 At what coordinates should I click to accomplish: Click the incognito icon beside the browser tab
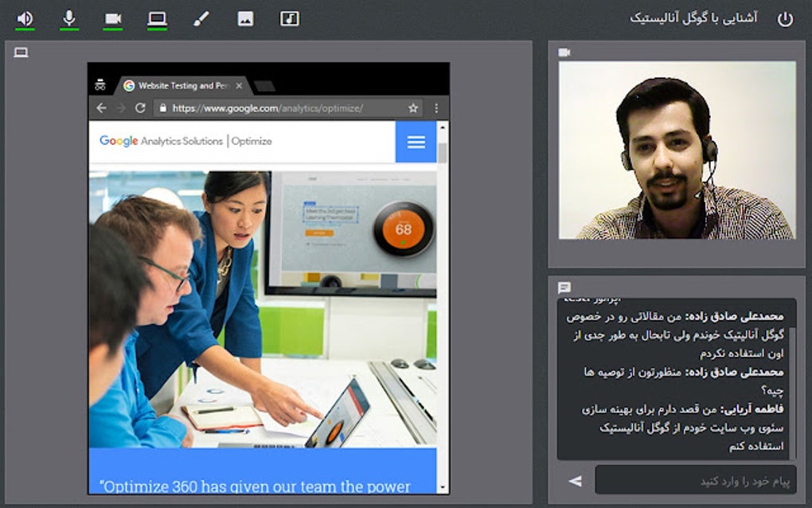[x=101, y=83]
